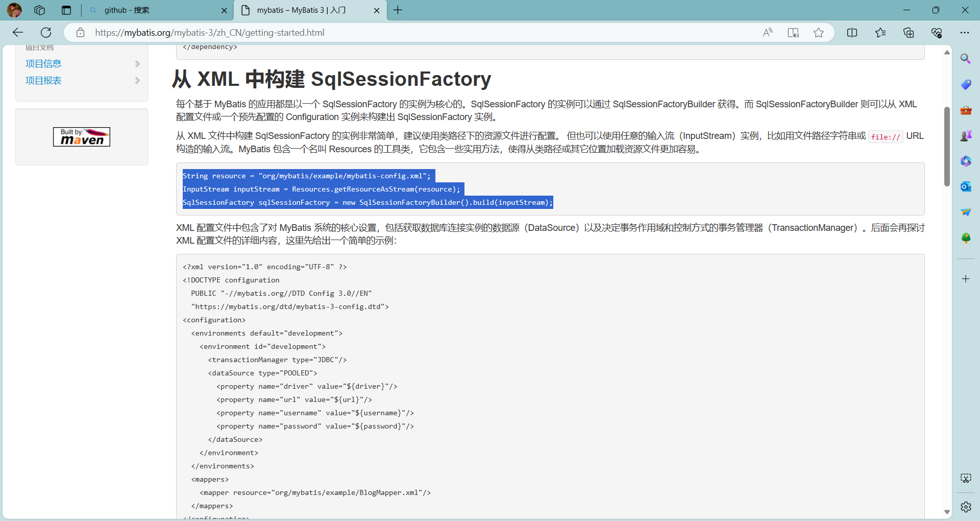This screenshot has width=980, height=521.
Task: Click the line <environments default="development">
Action: [x=267, y=333]
